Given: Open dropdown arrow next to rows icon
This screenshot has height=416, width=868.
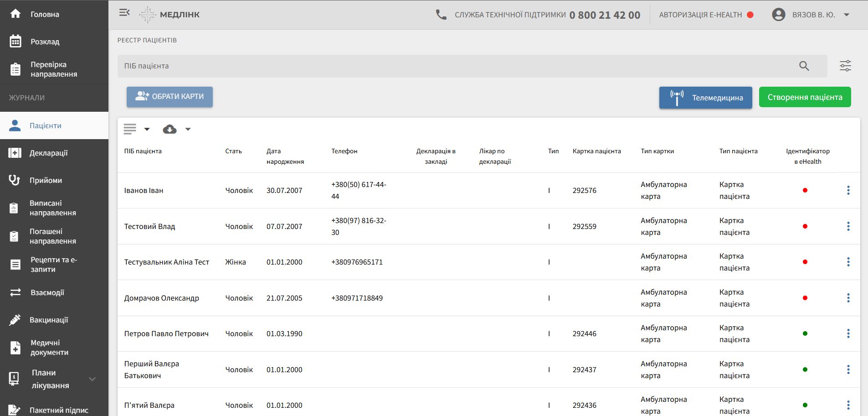Looking at the screenshot, I should pos(147,130).
